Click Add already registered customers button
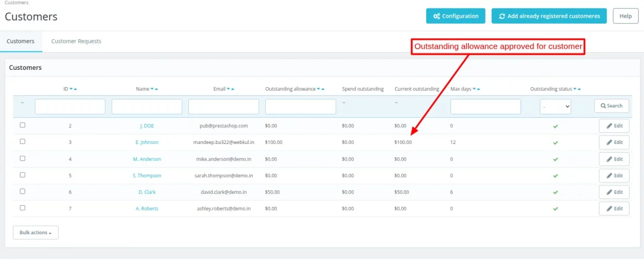This screenshot has width=644, height=259. (549, 16)
